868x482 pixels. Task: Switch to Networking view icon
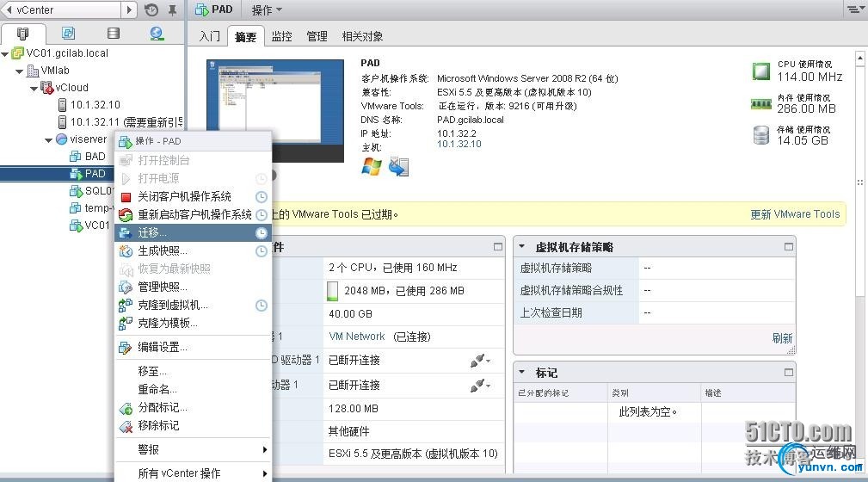pyautogui.click(x=157, y=34)
